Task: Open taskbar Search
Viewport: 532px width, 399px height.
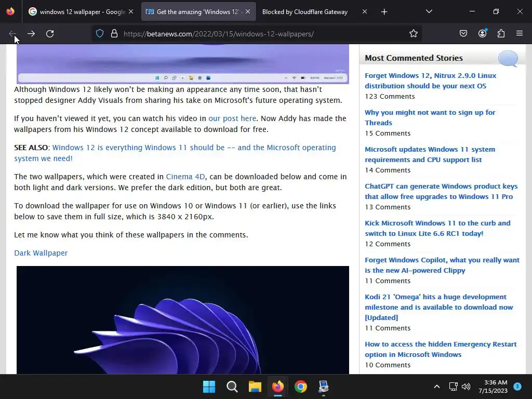Action: (232, 387)
